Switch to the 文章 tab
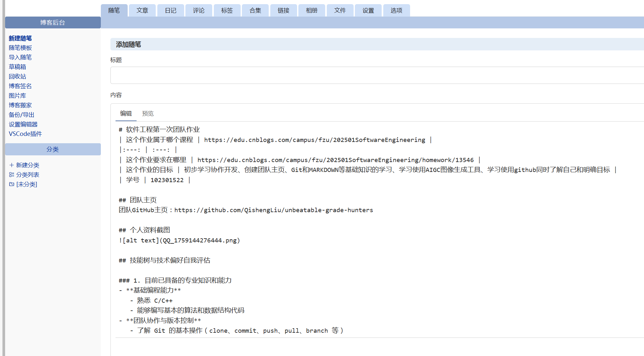The height and width of the screenshot is (356, 644). coord(142,10)
